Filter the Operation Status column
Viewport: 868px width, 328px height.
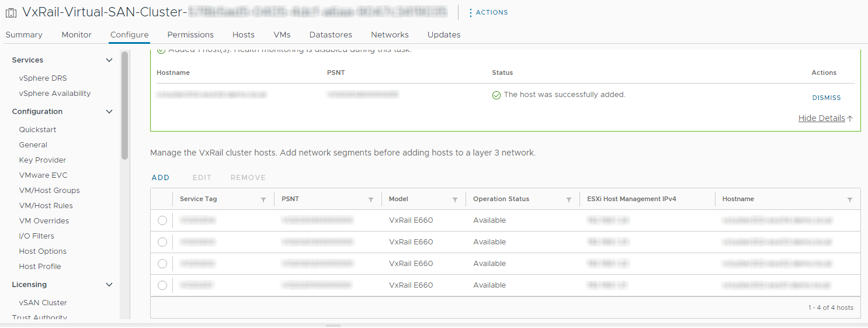click(569, 199)
